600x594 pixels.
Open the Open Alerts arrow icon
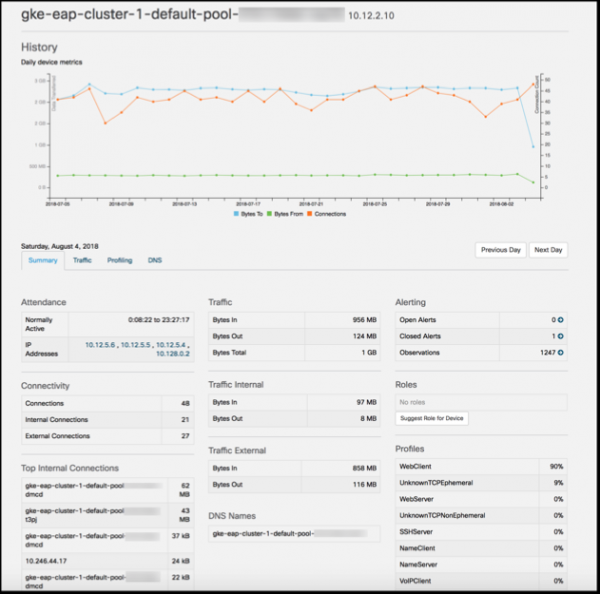click(562, 319)
